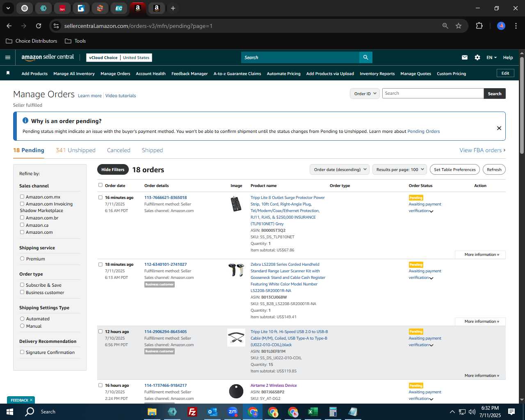This screenshot has width=525, height=420.
Task: Open the Windows Start menu
Action: pyautogui.click(x=9, y=411)
